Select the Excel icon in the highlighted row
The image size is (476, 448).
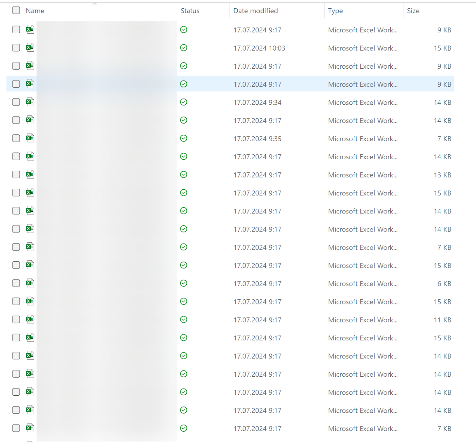(30, 84)
